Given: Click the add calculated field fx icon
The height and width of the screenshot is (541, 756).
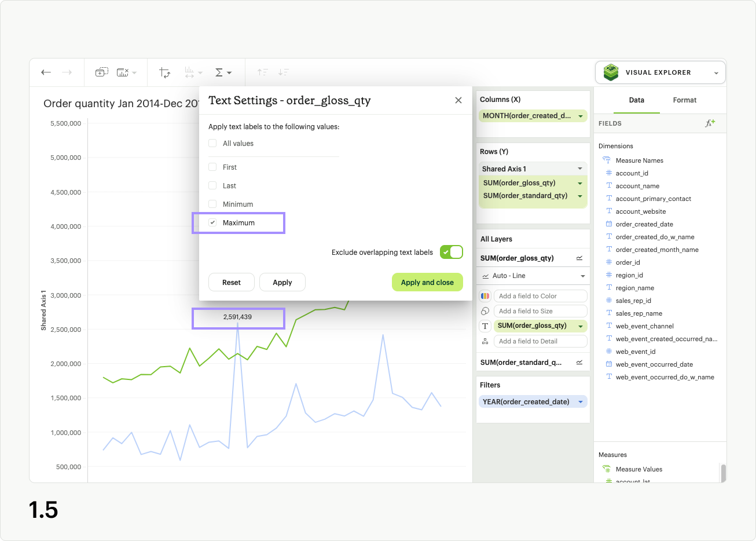Looking at the screenshot, I should tap(710, 123).
